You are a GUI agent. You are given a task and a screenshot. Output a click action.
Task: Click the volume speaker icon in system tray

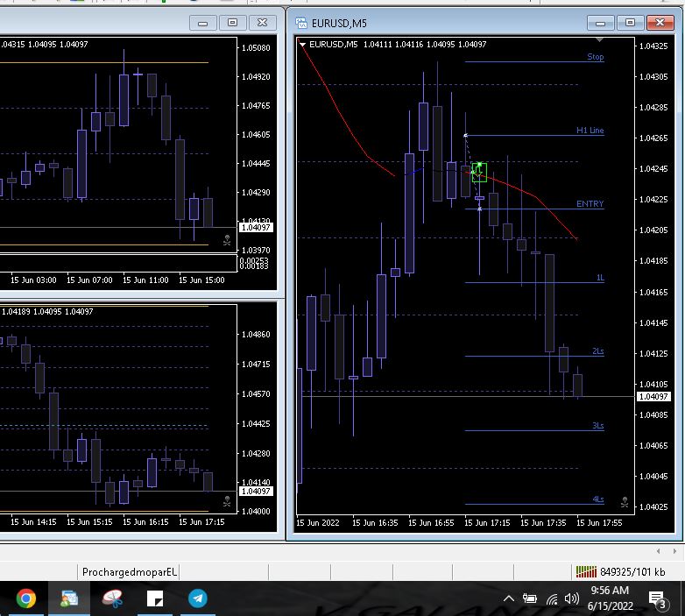coord(572,599)
